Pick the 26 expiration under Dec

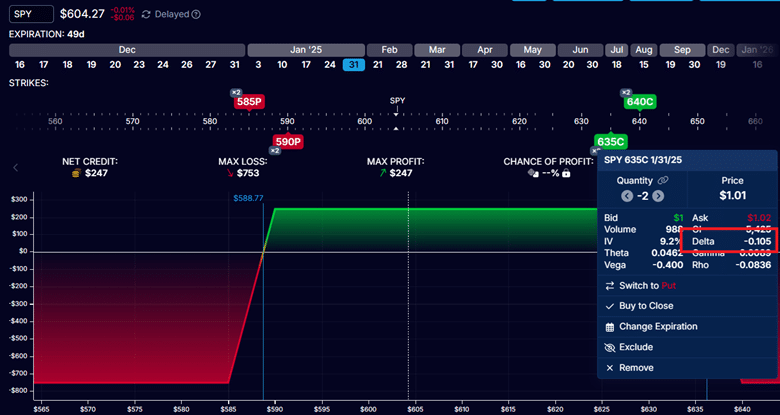187,65
